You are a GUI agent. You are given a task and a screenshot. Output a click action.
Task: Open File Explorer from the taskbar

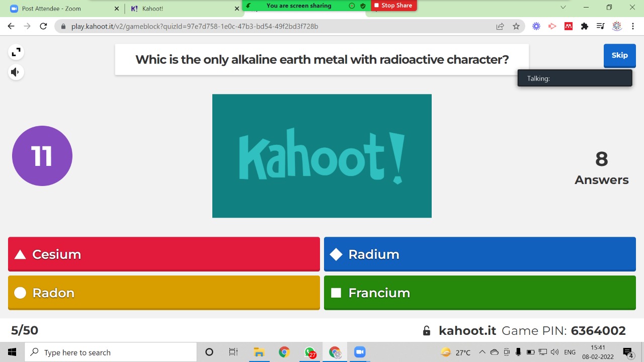[259, 352]
